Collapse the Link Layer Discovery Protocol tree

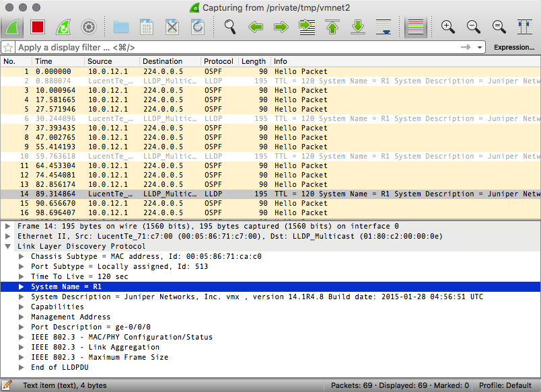[7, 246]
